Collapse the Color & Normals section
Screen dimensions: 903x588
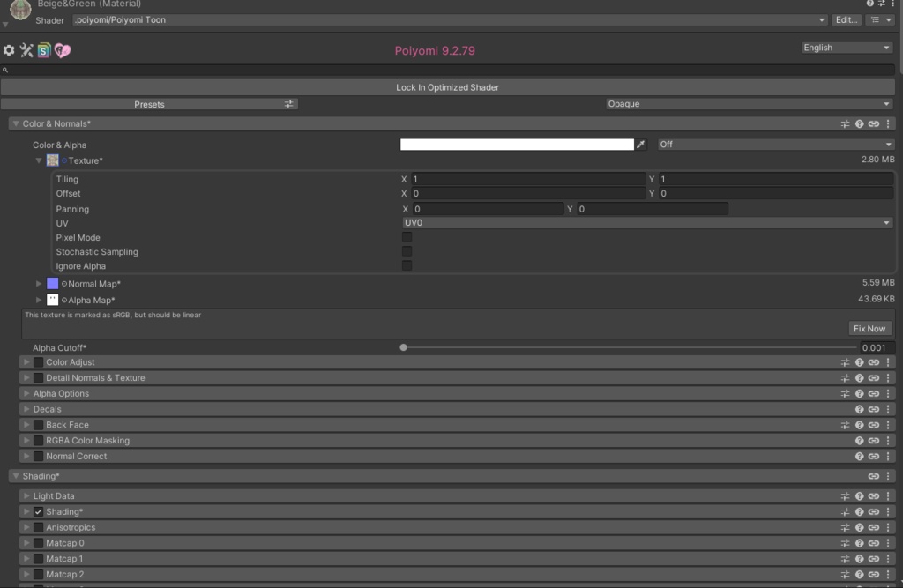tap(16, 123)
